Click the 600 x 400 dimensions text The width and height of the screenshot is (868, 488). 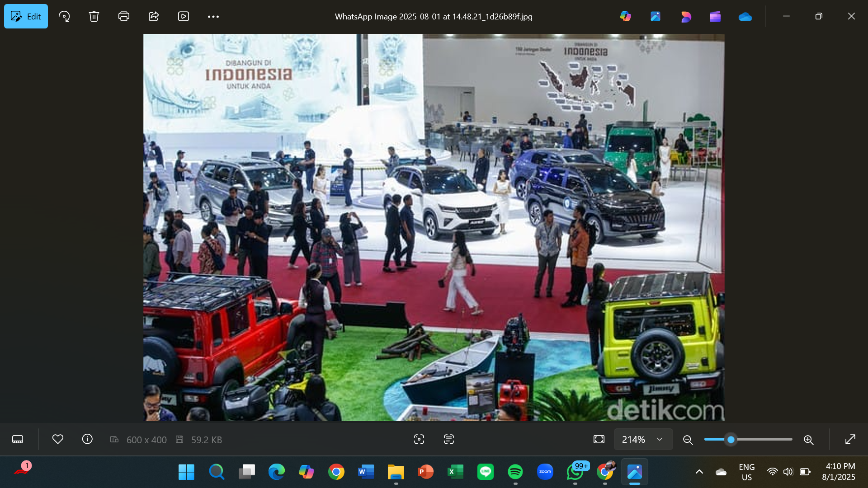tap(146, 440)
